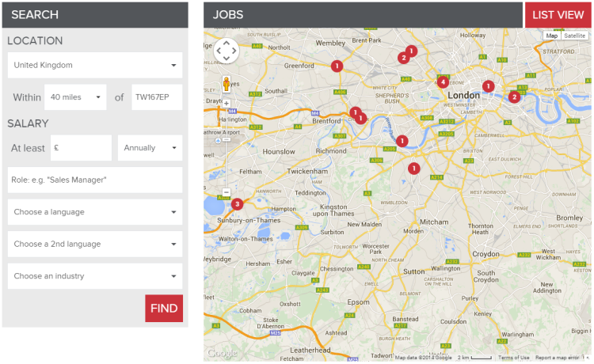The height and width of the screenshot is (364, 594).
Task: Open the Annually salary period dropdown
Action: (150, 148)
